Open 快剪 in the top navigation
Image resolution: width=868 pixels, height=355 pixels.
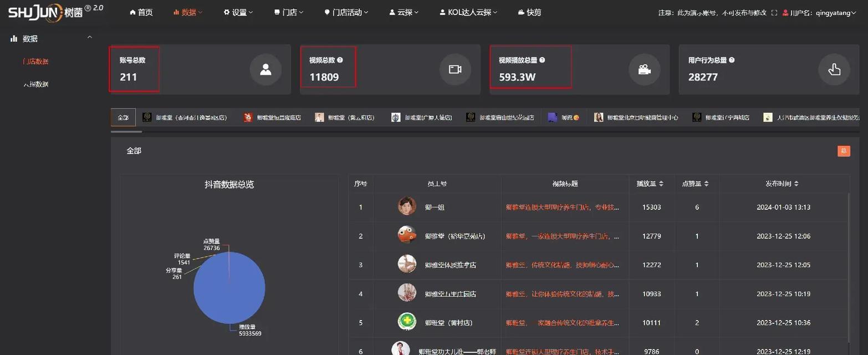(x=530, y=12)
